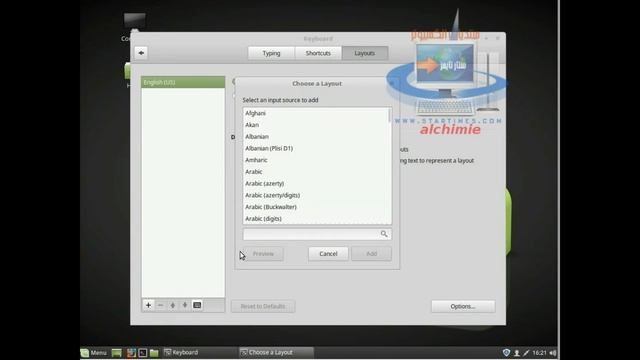Click the Cancel button in Choose a Layout
Screen dimensions: 640x360
pos(328,253)
